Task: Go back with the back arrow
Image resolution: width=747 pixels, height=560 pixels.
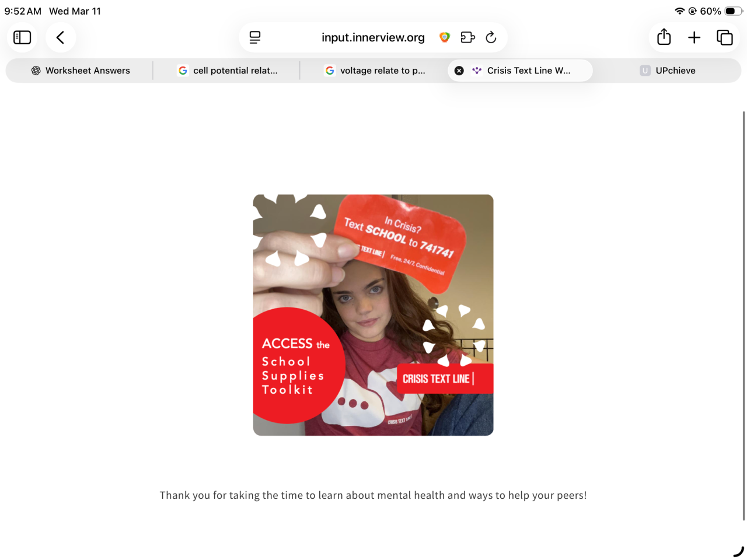Action: pos(60,37)
